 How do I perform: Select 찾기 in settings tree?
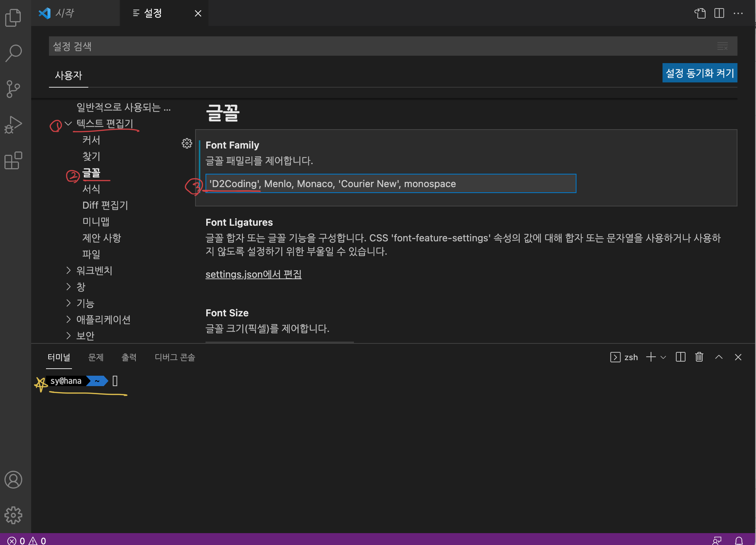(x=91, y=156)
